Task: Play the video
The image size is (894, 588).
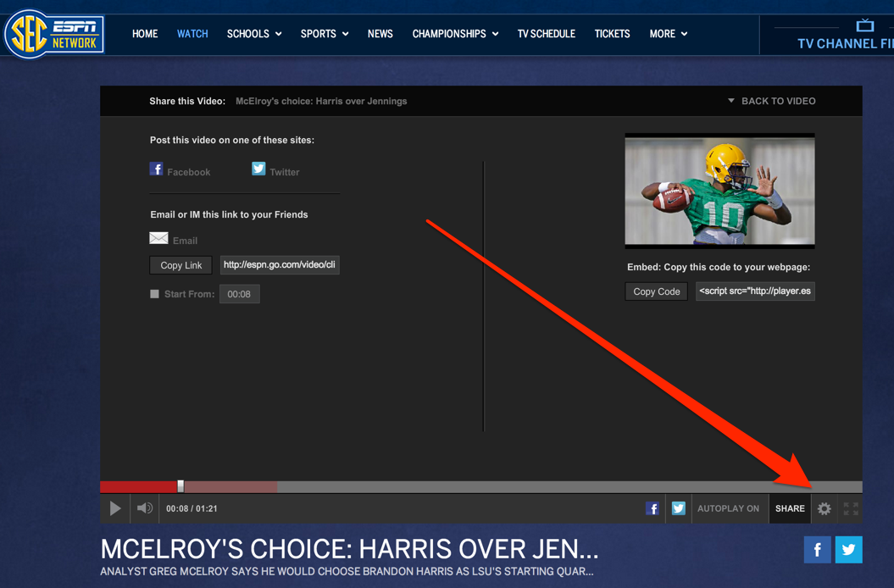Action: coord(115,508)
